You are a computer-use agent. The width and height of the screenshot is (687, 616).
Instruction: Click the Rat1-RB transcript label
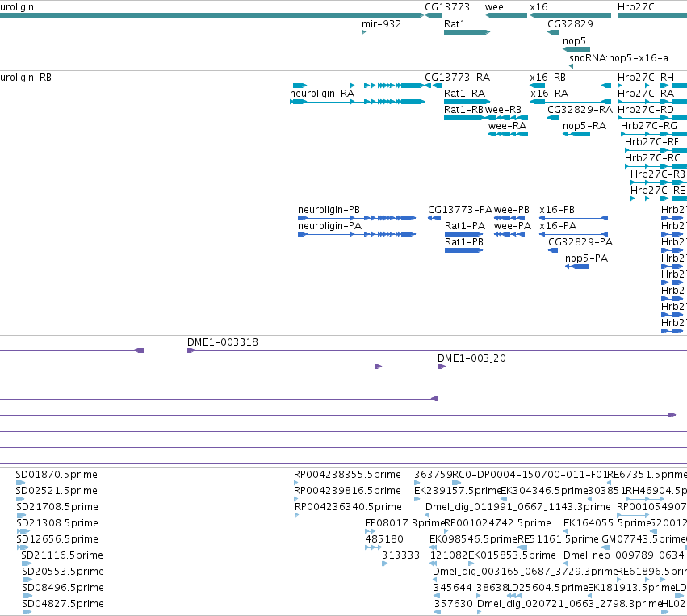pyautogui.click(x=463, y=110)
